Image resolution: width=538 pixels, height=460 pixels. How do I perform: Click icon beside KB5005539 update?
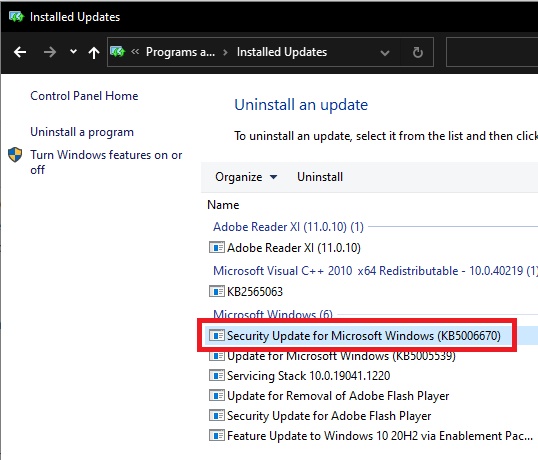217,356
